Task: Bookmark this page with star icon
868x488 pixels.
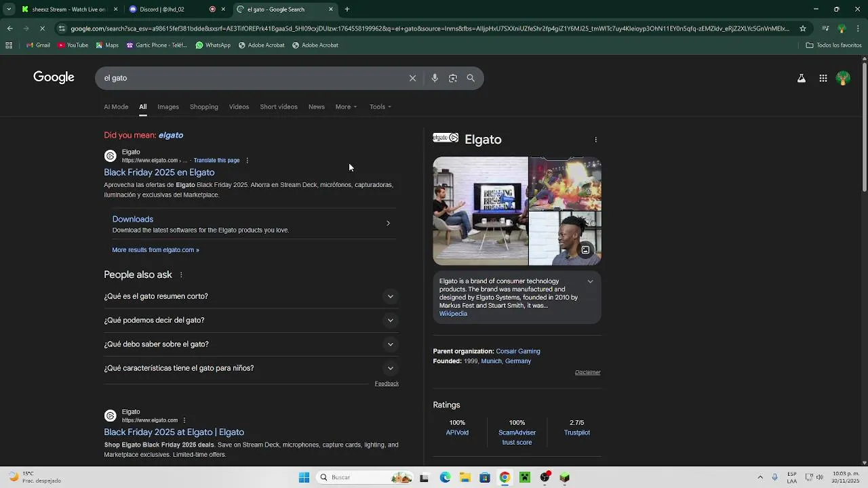Action: click(803, 28)
